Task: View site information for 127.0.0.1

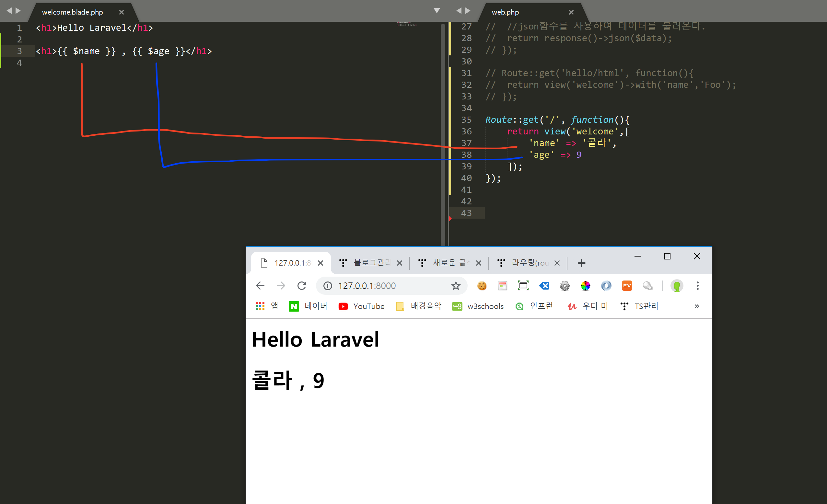Action: [328, 286]
